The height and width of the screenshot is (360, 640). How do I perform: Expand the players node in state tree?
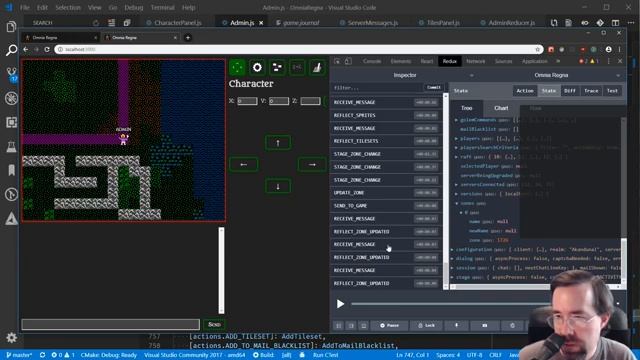click(x=456, y=138)
